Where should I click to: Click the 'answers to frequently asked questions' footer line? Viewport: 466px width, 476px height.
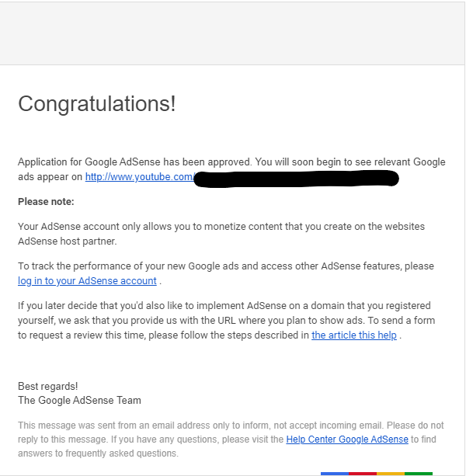point(98,453)
